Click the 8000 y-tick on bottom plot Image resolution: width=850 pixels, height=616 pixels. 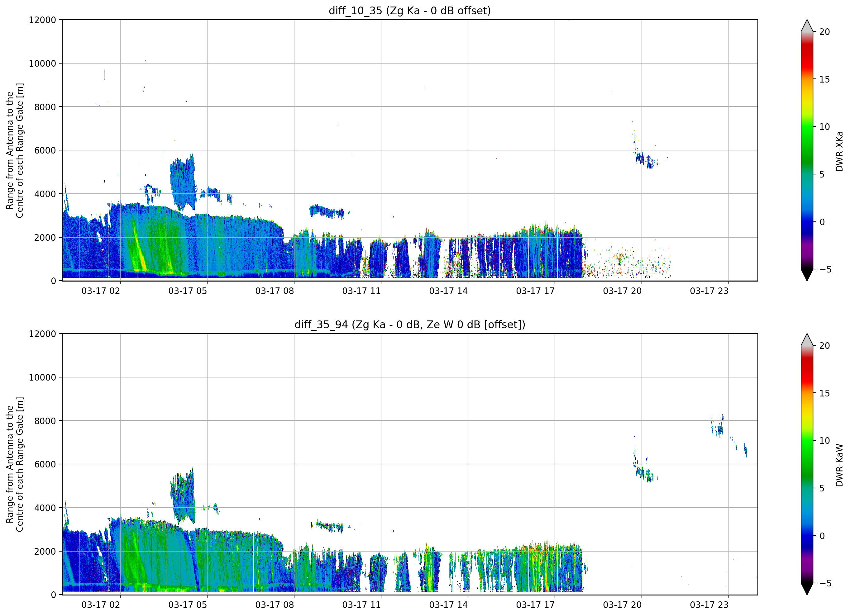pos(45,421)
